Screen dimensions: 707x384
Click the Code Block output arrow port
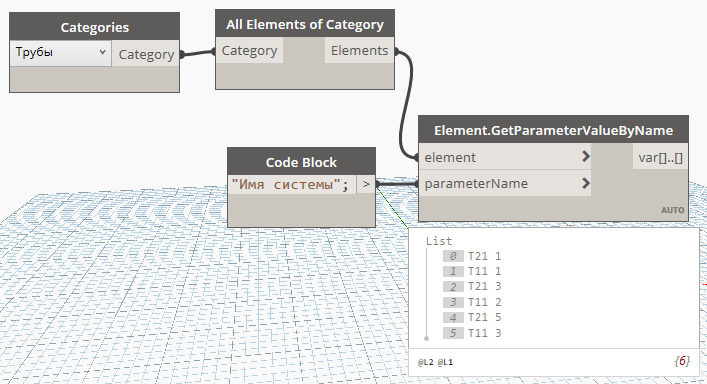point(366,184)
